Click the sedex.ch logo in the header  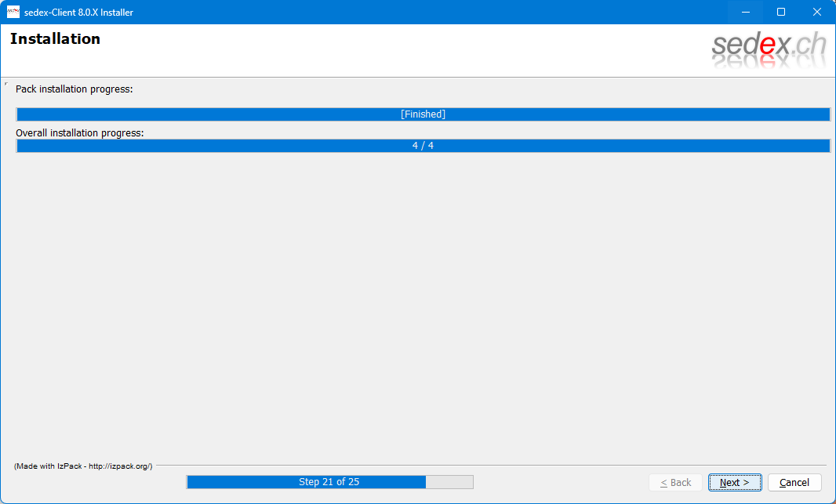point(769,49)
